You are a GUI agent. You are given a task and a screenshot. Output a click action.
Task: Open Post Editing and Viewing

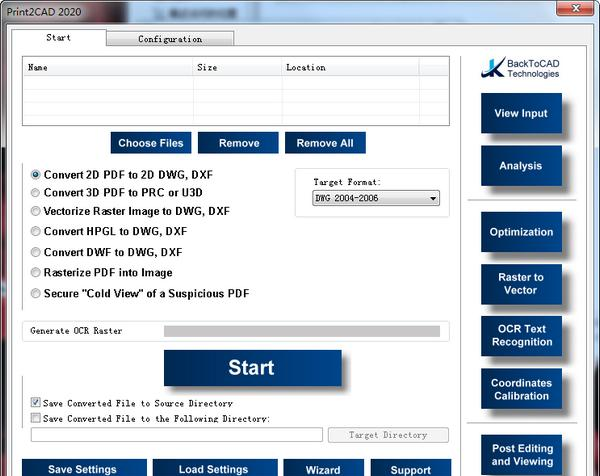tap(521, 455)
